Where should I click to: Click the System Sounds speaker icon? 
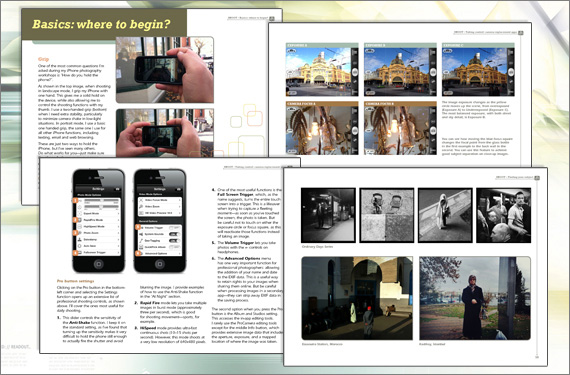pos(141,234)
